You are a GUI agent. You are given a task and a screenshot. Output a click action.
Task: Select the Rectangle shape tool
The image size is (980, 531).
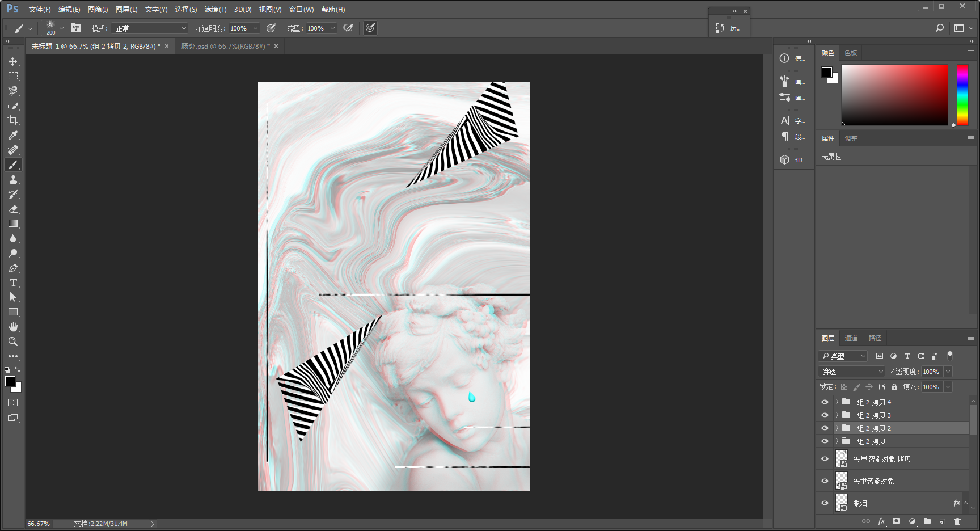(13, 312)
